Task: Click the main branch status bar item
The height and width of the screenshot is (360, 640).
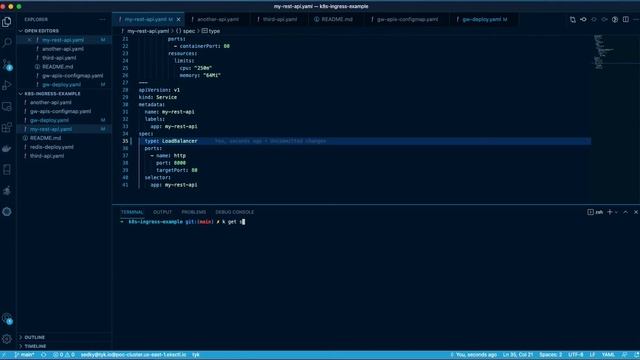Action: pos(24,355)
